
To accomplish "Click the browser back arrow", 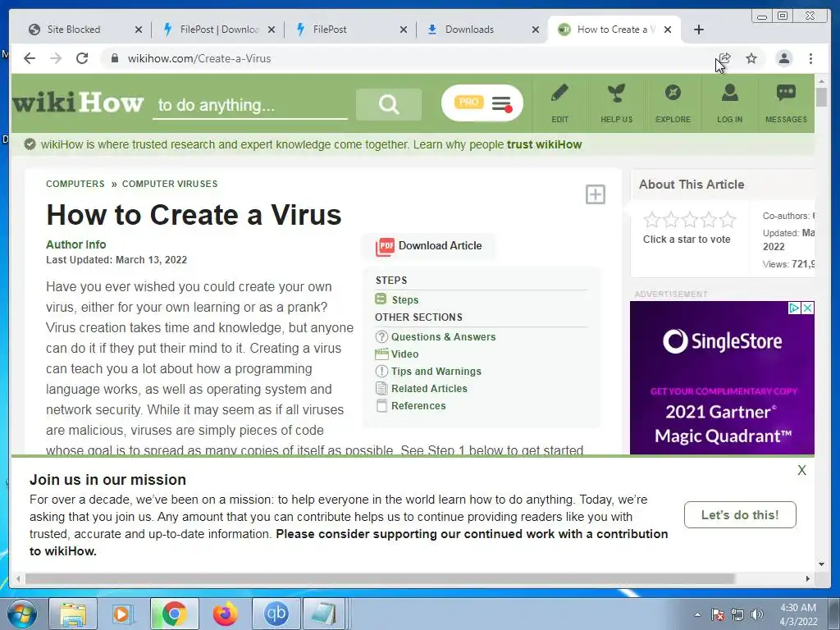I will (30, 58).
